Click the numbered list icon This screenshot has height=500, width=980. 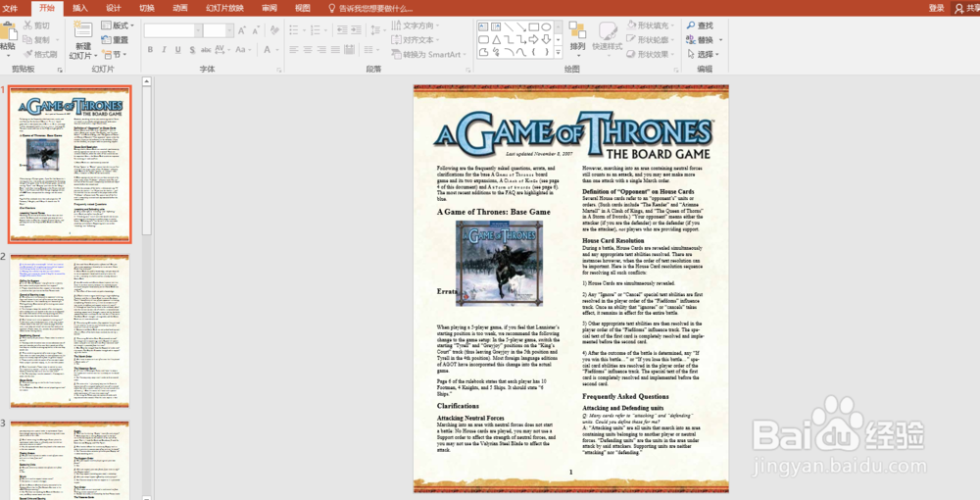point(315,30)
